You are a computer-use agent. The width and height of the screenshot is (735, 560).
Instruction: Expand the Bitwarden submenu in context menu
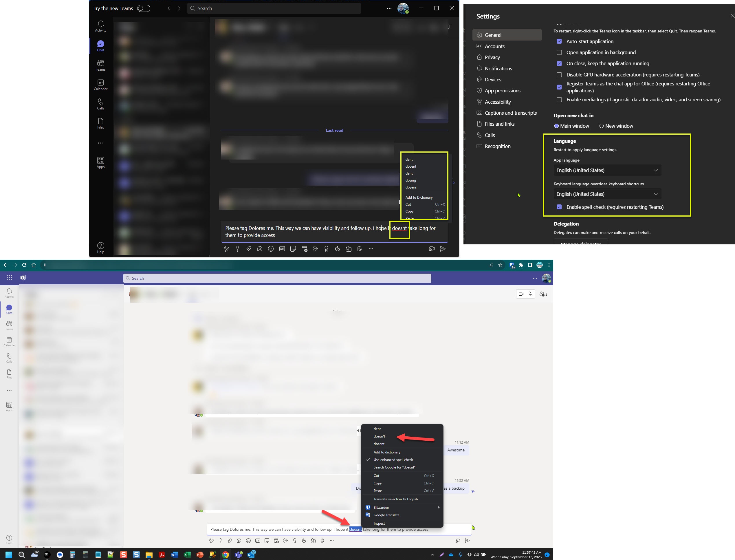click(402, 507)
